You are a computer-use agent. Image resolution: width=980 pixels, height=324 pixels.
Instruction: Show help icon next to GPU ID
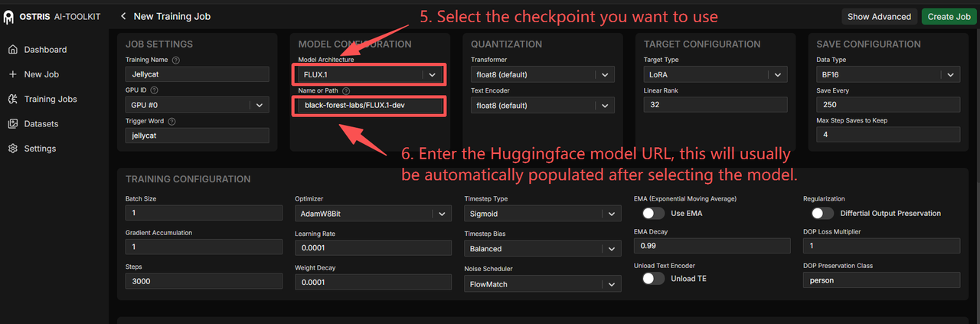(155, 90)
